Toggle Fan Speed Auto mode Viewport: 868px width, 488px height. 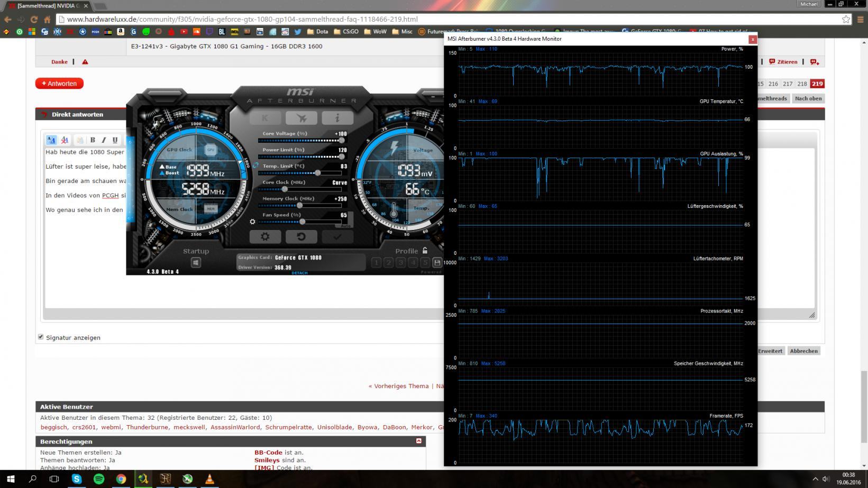tap(346, 226)
